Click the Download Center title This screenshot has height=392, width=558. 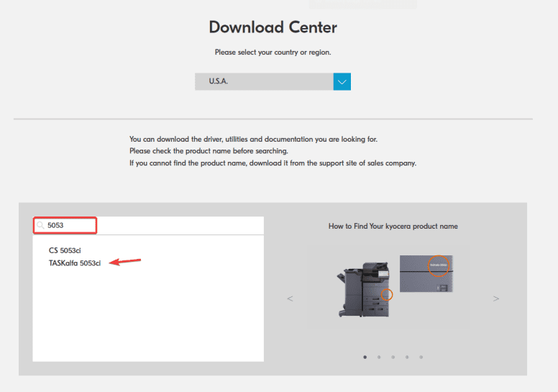273,27
